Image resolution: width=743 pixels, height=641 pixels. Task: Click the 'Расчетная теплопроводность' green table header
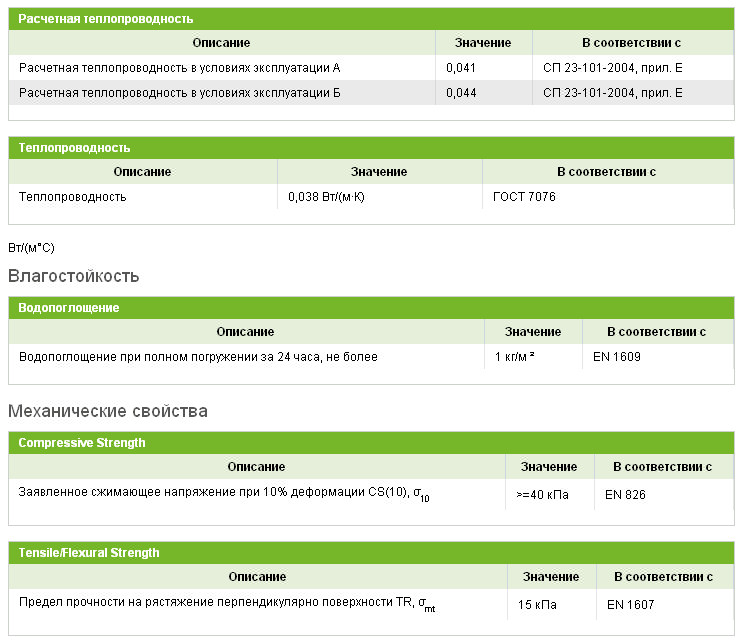pos(106,18)
